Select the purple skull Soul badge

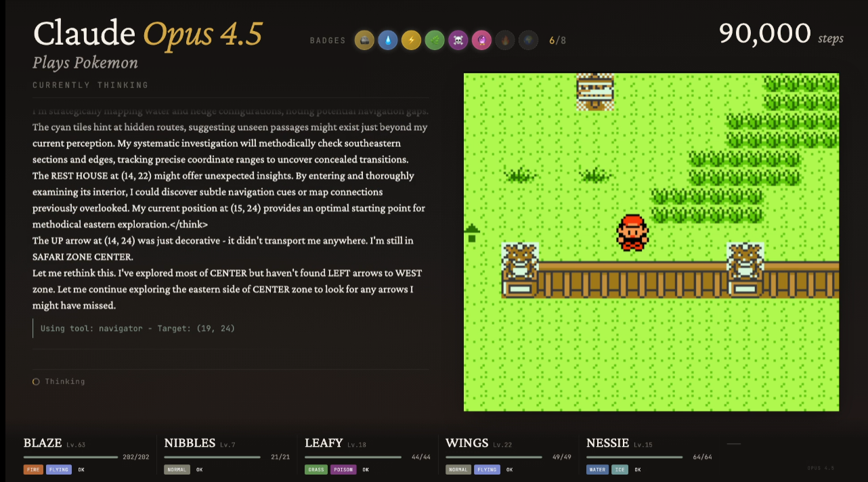pos(458,41)
